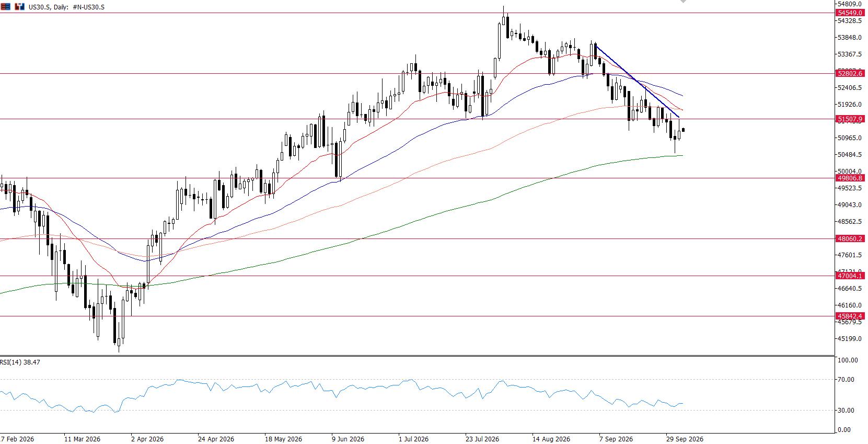Click the 18 May 2026 date label

pos(283,439)
